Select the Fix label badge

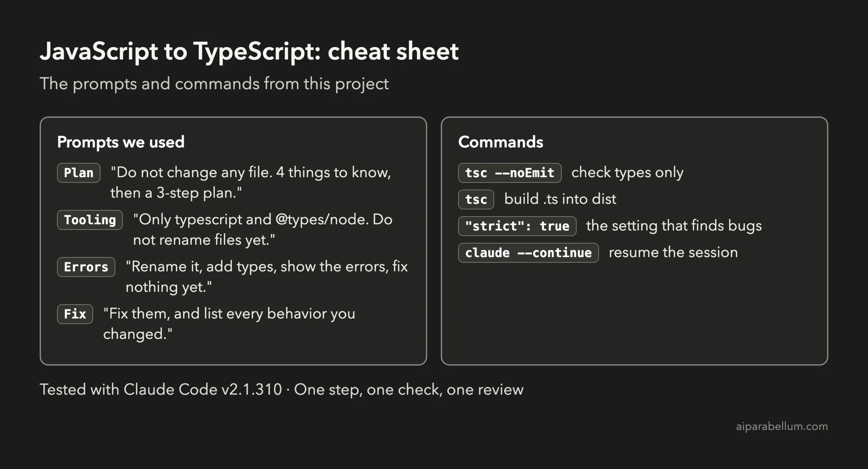75,314
